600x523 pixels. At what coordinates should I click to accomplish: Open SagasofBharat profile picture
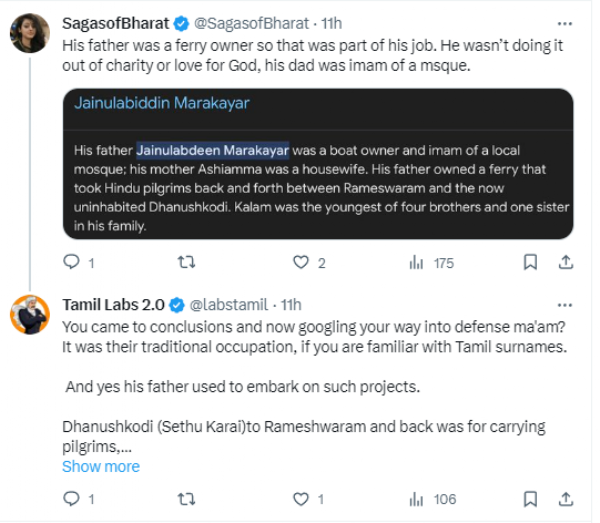tap(30, 35)
